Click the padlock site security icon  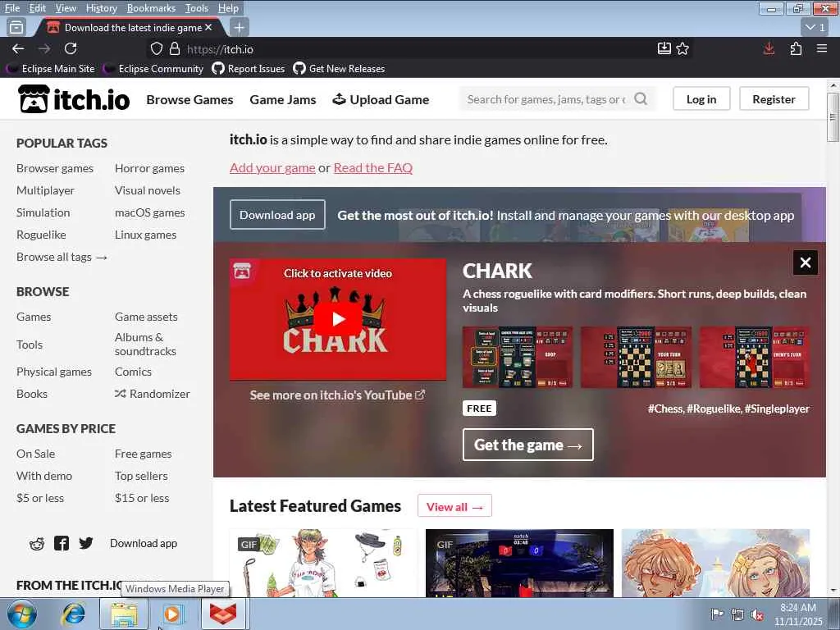(175, 48)
